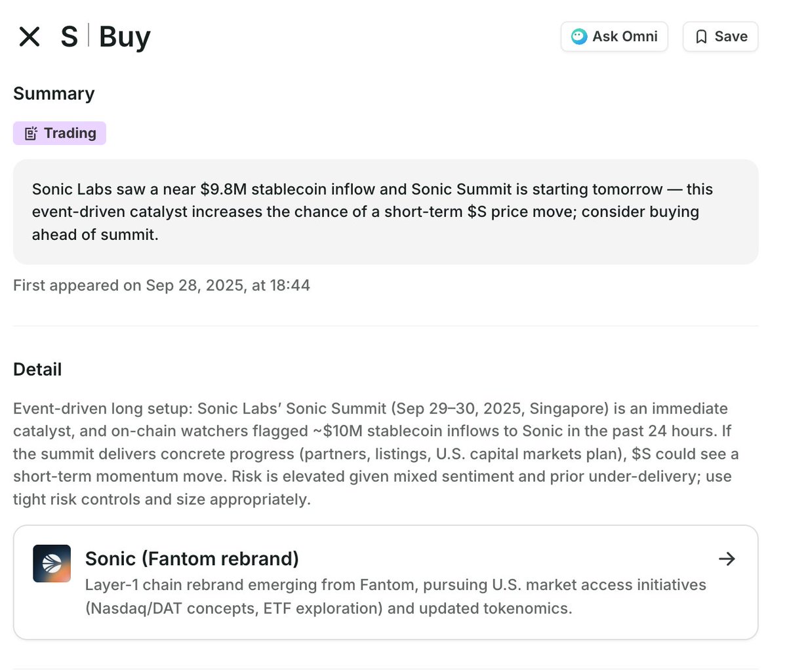Expand the Summary section

point(53,93)
